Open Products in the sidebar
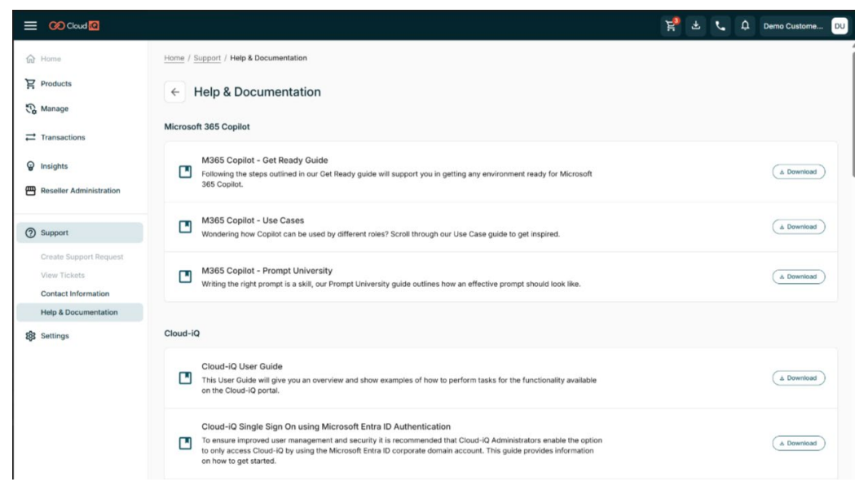Viewport: 868px width, 495px height. click(x=56, y=84)
